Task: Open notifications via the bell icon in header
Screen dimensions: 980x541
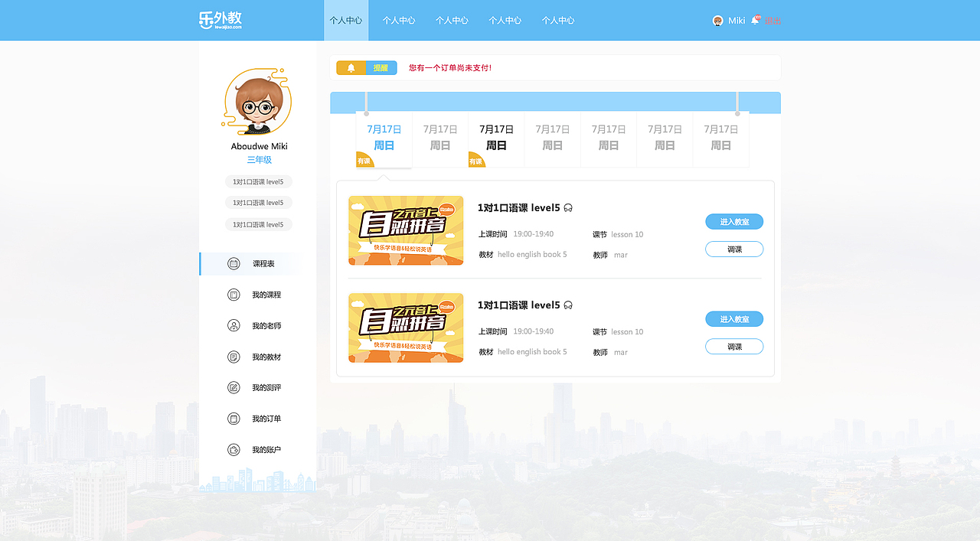Action: click(x=754, y=19)
